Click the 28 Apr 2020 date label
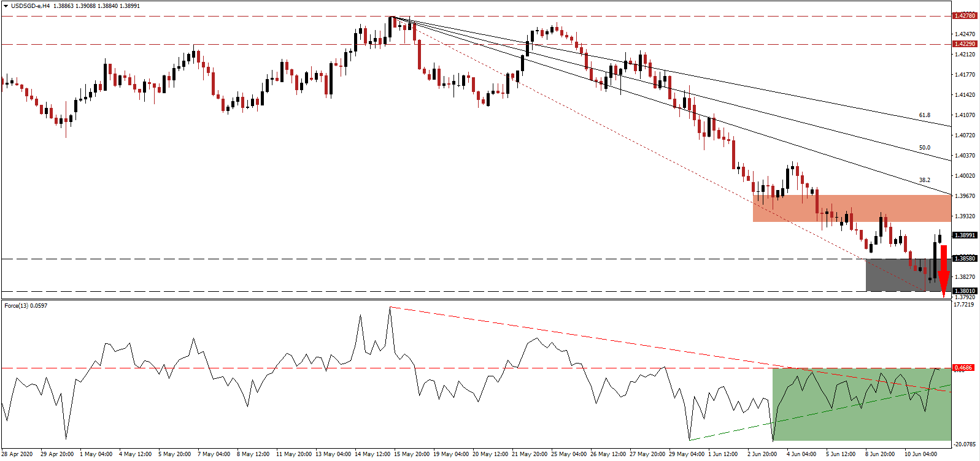Viewport: 980px width, 461px height. click(18, 454)
